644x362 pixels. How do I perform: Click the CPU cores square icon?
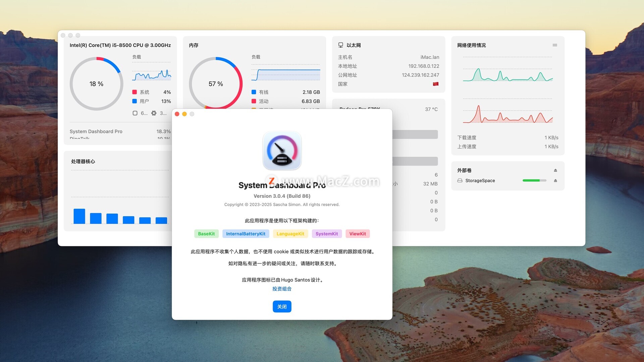point(135,113)
